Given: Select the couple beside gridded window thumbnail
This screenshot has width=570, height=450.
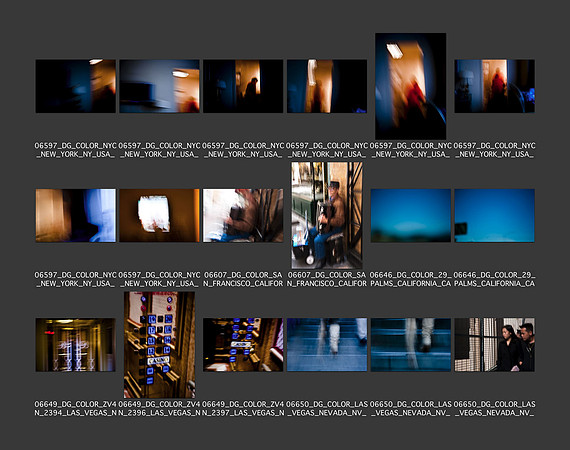Looking at the screenshot, I should (494, 345).
